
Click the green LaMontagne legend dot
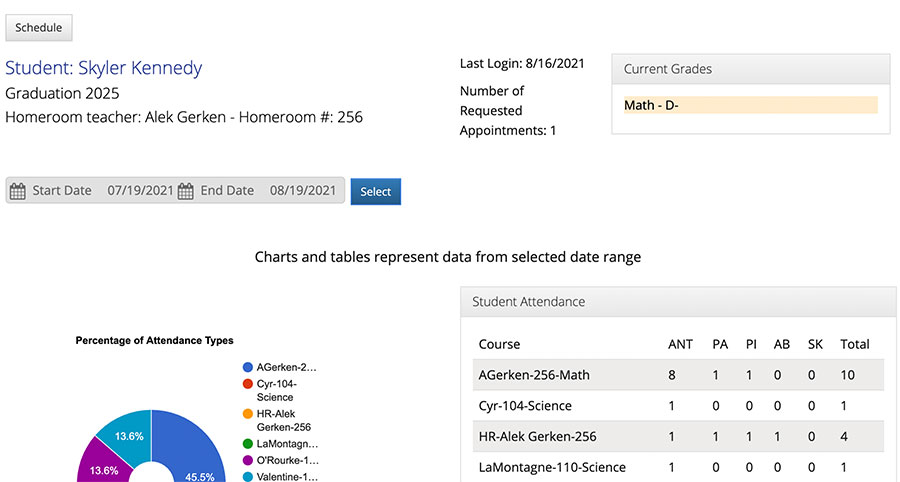(248, 444)
